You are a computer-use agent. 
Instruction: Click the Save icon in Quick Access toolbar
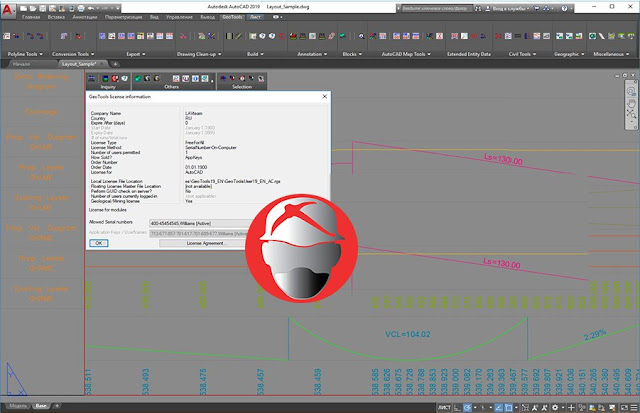(42, 8)
